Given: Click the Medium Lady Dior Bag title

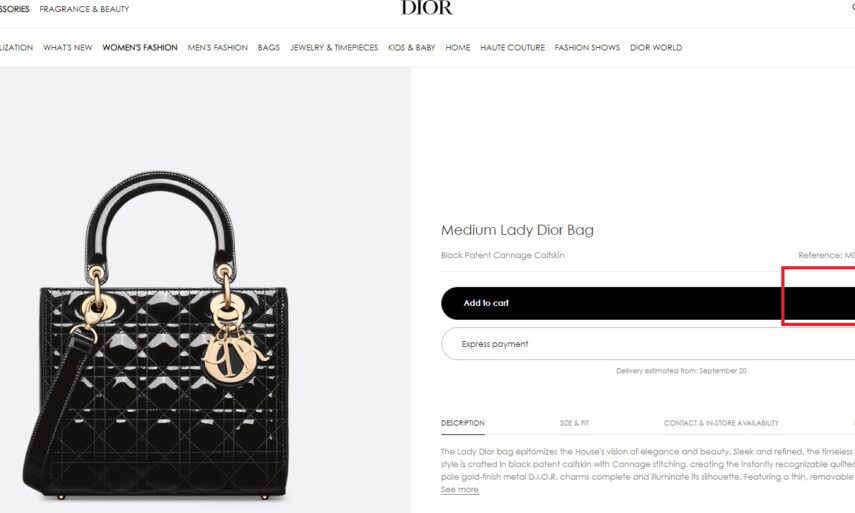Looking at the screenshot, I should point(517,230).
